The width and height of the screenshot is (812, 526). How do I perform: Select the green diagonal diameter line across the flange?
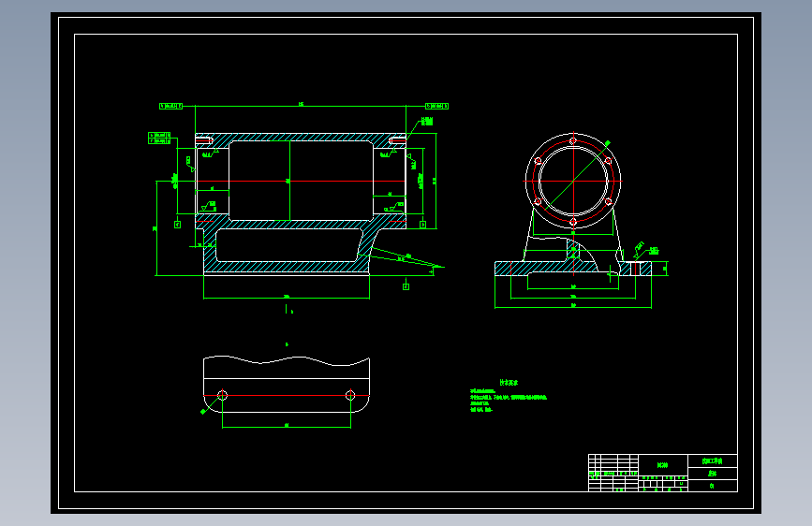coord(576,178)
